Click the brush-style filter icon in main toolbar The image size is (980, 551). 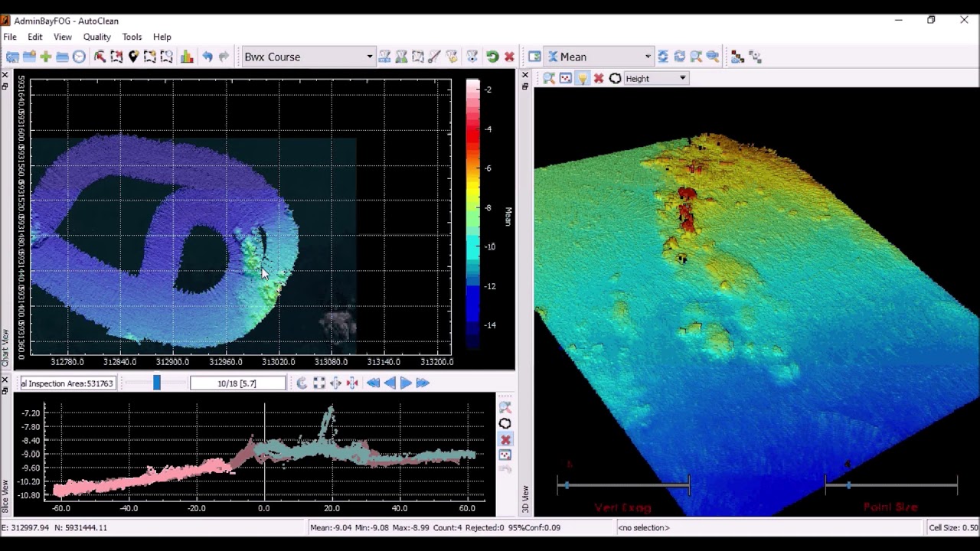tap(434, 57)
